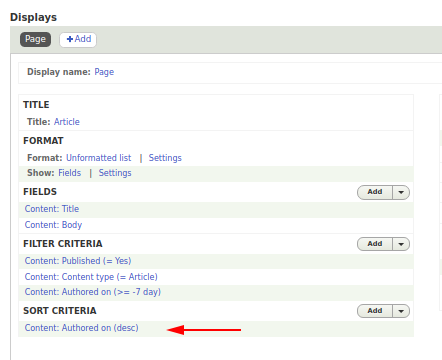Open Settings next to Show Fields
442x360 pixels.
115,173
